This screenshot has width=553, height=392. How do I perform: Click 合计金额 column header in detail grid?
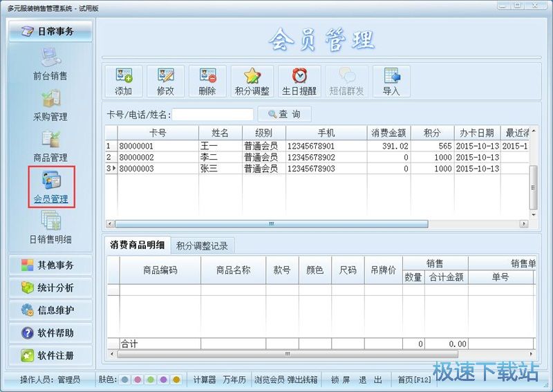coord(447,277)
